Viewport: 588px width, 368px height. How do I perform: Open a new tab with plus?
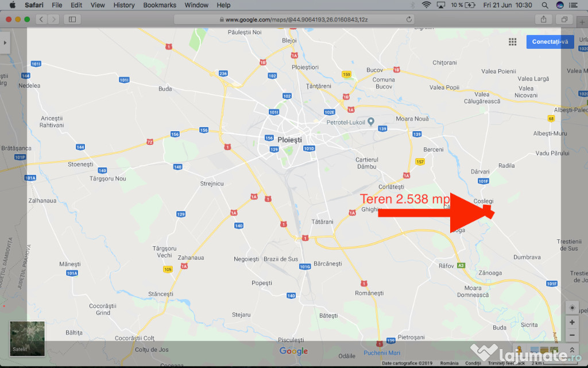pos(582,22)
